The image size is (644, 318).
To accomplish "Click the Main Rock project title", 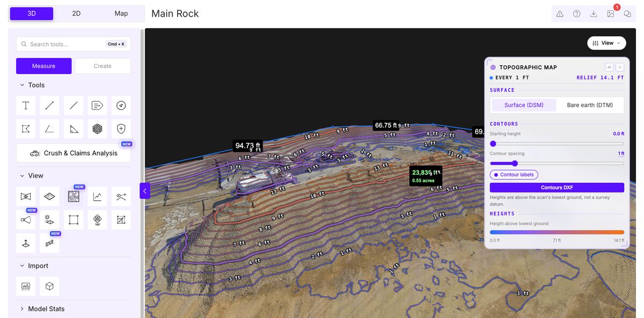I will pyautogui.click(x=175, y=13).
